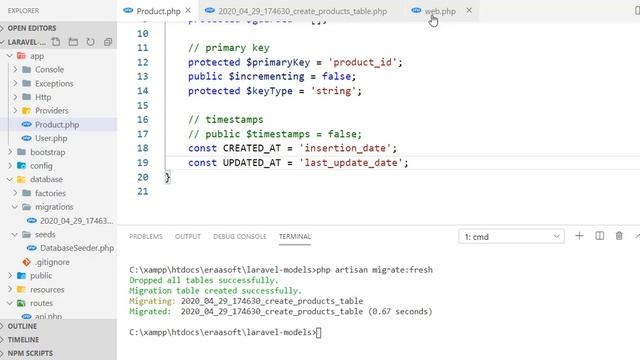
Task: Click the '// primary key' comment line
Action: pos(229,48)
